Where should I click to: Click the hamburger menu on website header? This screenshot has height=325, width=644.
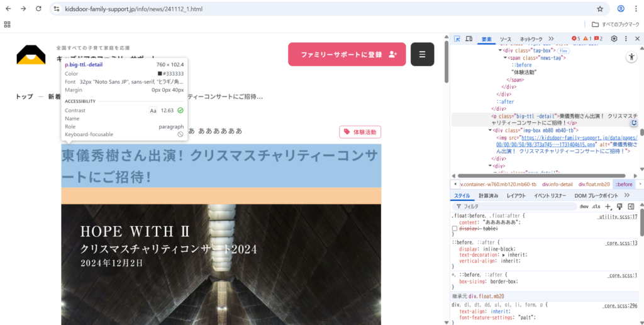[422, 54]
